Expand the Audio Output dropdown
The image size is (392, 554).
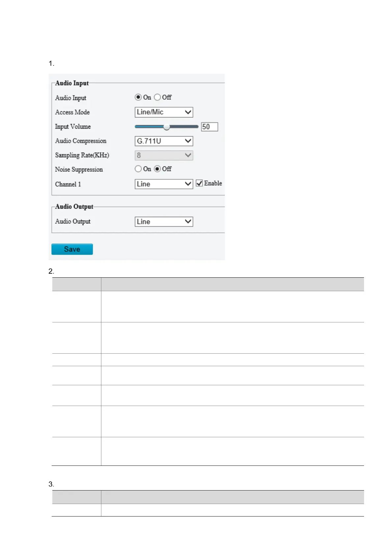tap(164, 222)
